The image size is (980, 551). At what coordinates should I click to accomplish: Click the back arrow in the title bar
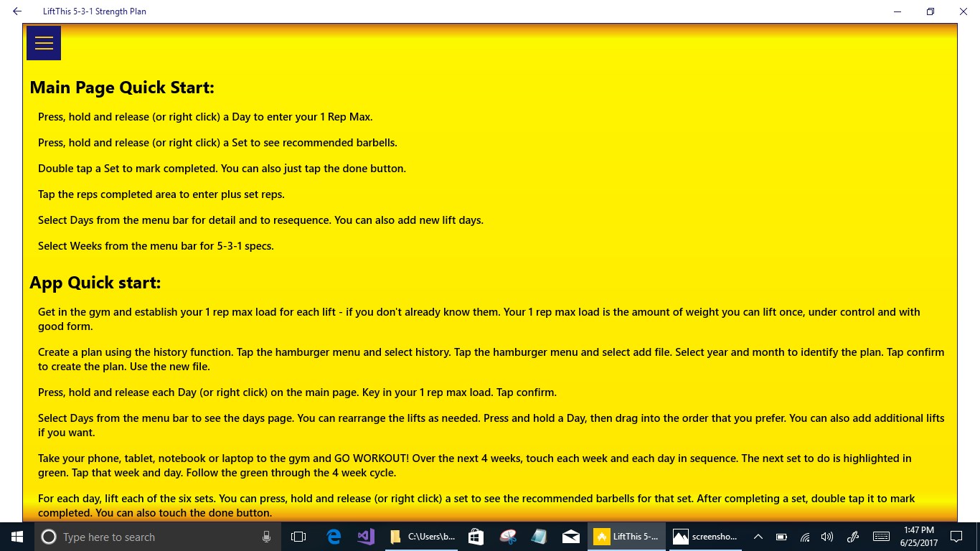(17, 11)
